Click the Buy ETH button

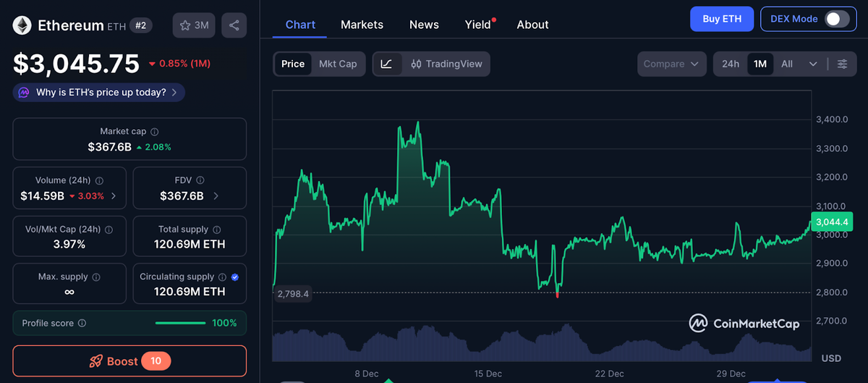coord(722,19)
